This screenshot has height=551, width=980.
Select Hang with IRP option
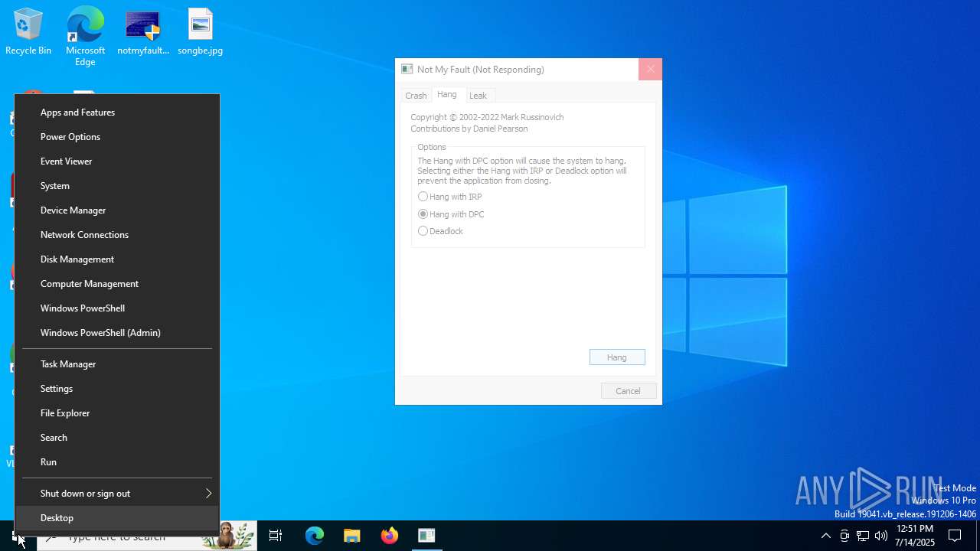(x=450, y=197)
